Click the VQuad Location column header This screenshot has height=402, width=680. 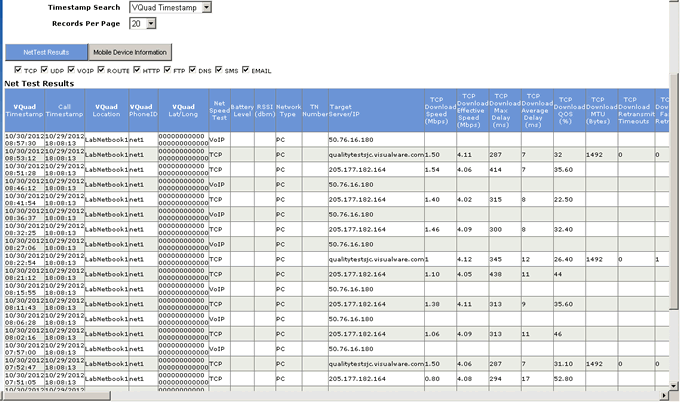[106, 110]
